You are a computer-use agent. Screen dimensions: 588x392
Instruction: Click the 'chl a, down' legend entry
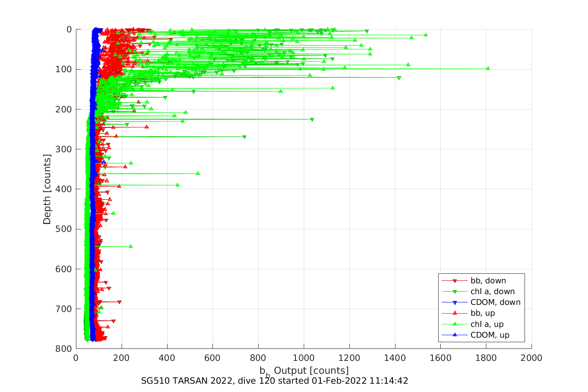493,292
